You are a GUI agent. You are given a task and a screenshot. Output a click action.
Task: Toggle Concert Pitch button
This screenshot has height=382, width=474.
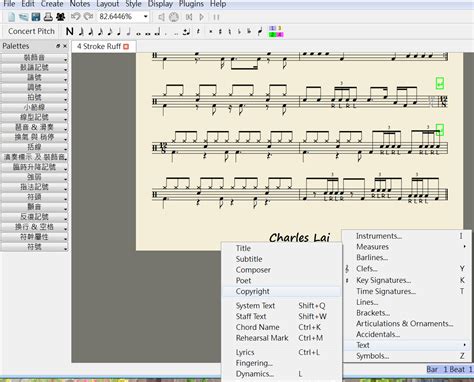click(x=31, y=31)
